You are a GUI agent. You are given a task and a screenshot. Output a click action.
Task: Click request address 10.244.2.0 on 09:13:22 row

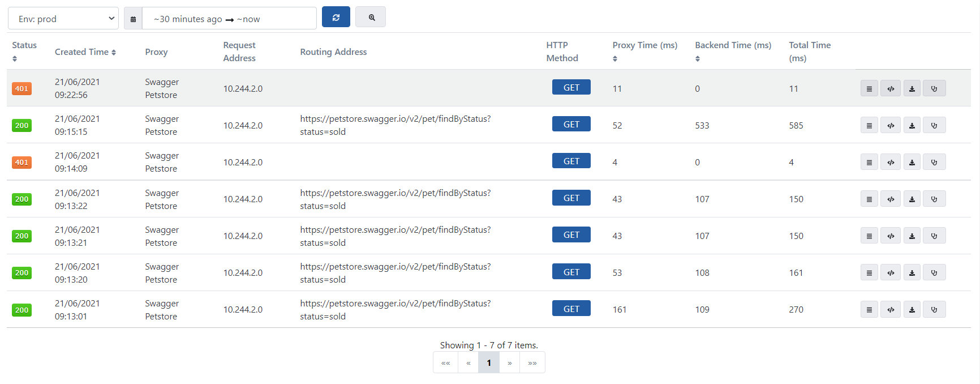243,199
